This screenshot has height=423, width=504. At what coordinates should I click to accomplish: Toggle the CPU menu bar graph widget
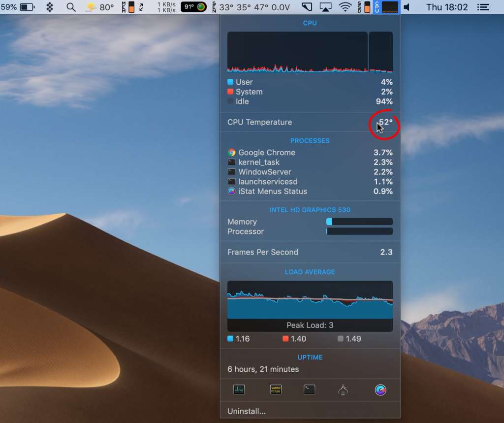pos(389,7)
